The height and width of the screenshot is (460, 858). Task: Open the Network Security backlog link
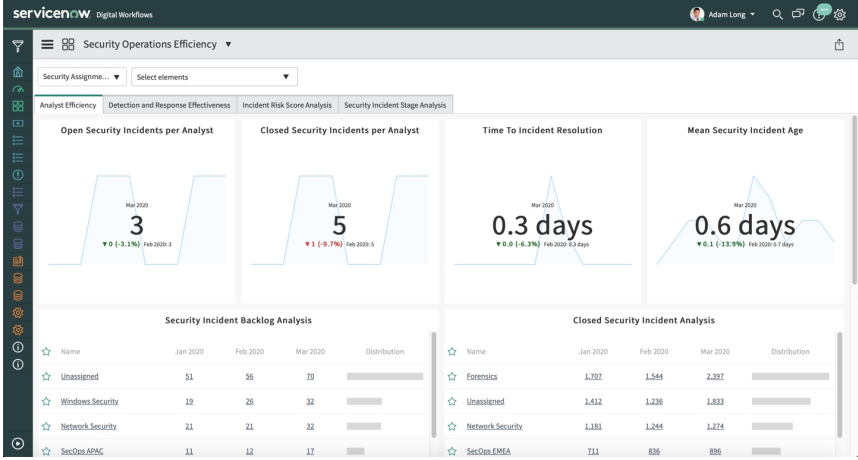coord(88,426)
